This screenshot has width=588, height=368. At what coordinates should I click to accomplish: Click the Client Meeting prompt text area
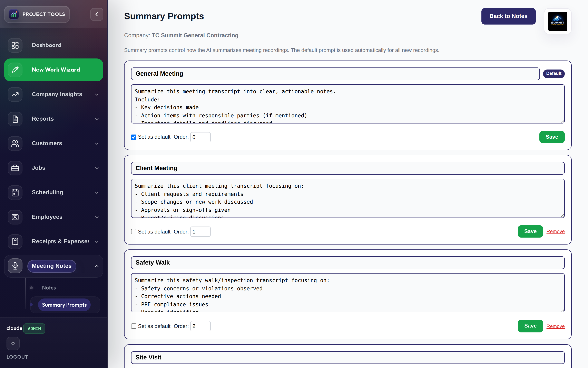click(348, 198)
